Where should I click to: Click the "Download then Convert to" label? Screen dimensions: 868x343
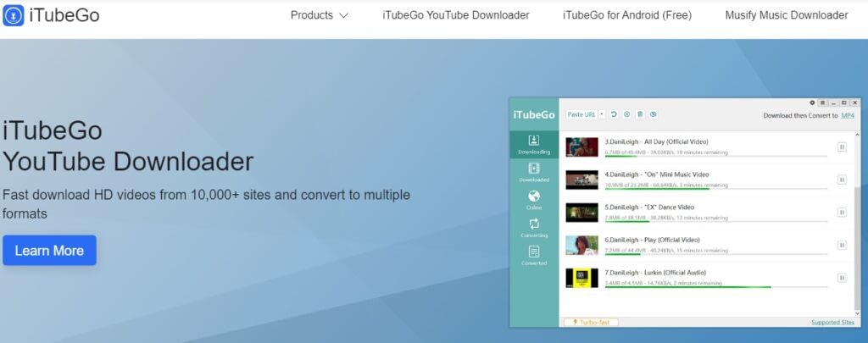click(800, 116)
